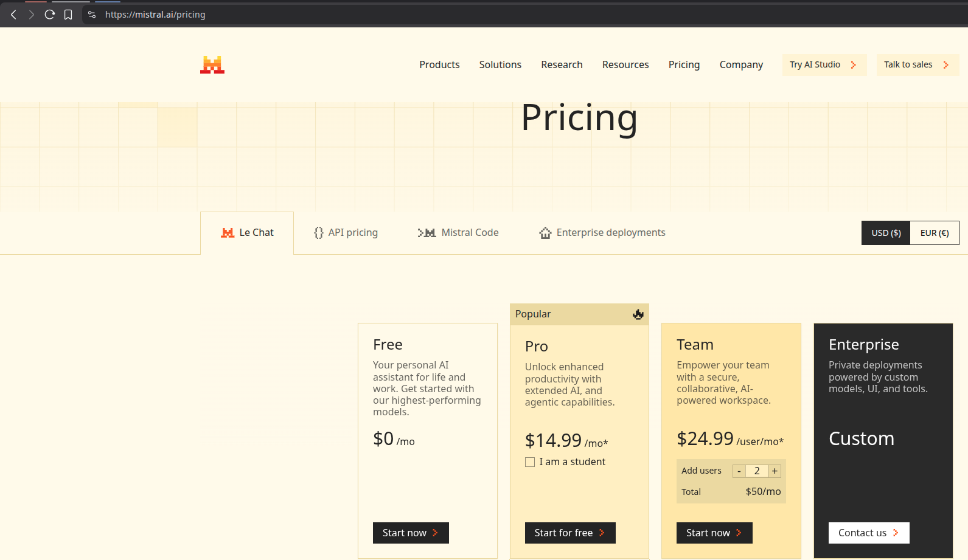Decrease team users with minus button
968x560 pixels.
point(739,471)
